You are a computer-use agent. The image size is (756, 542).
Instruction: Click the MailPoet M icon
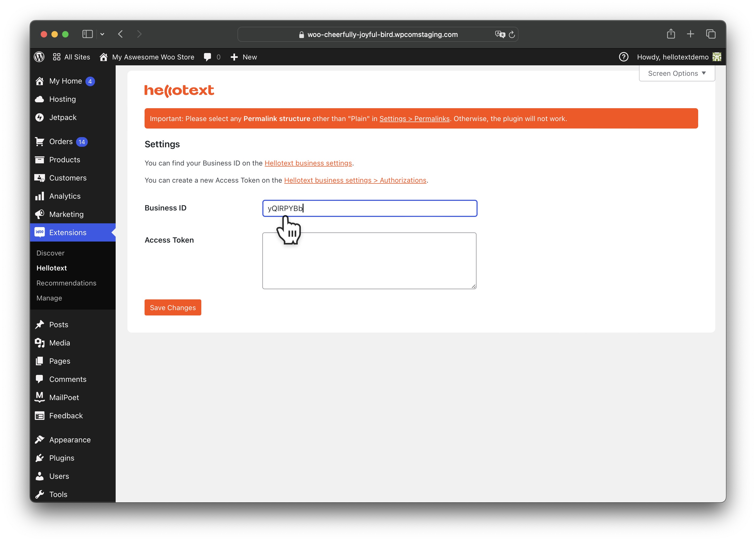click(40, 397)
